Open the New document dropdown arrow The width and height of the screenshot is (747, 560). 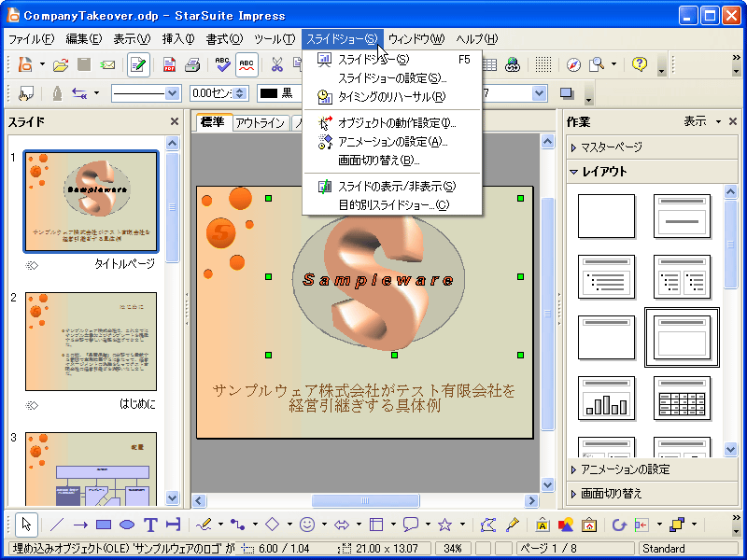tap(42, 64)
